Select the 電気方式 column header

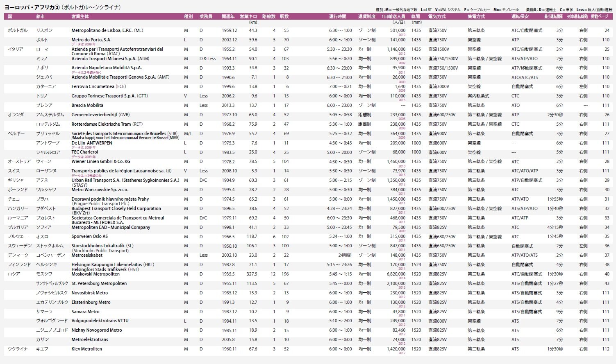pyautogui.click(x=437, y=16)
